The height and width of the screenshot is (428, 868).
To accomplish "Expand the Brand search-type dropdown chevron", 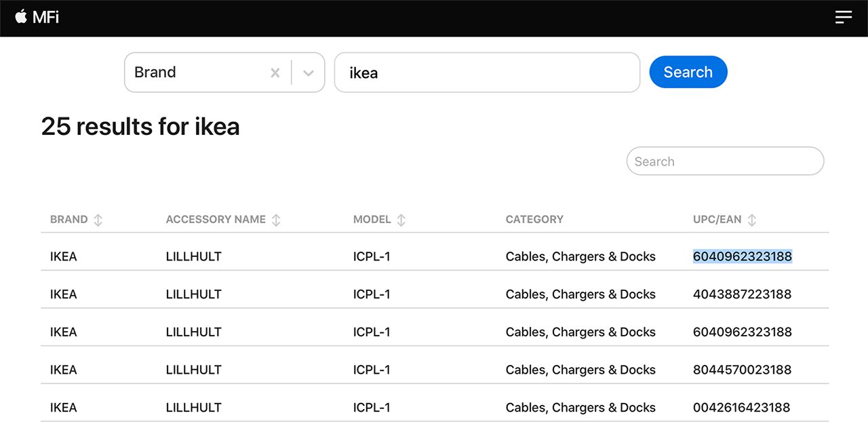I will pos(309,73).
